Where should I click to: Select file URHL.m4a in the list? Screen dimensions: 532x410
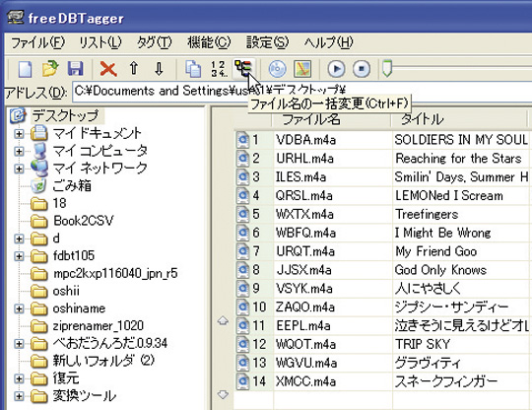pyautogui.click(x=305, y=159)
